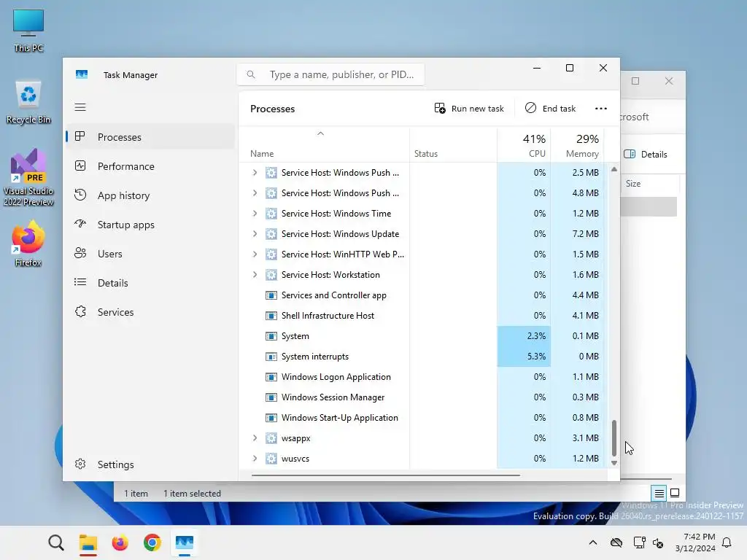Switch File Explorer to large thumbnails view

[675, 493]
